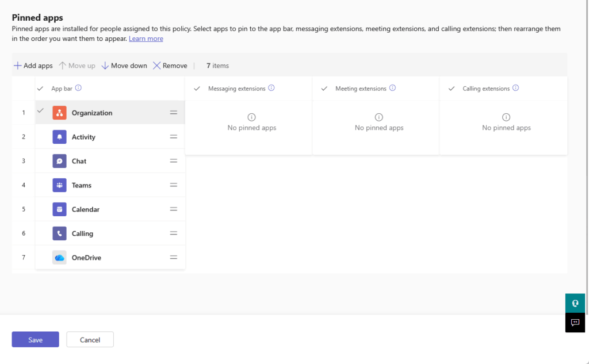
Task: Click Remove in the toolbar
Action: click(170, 66)
